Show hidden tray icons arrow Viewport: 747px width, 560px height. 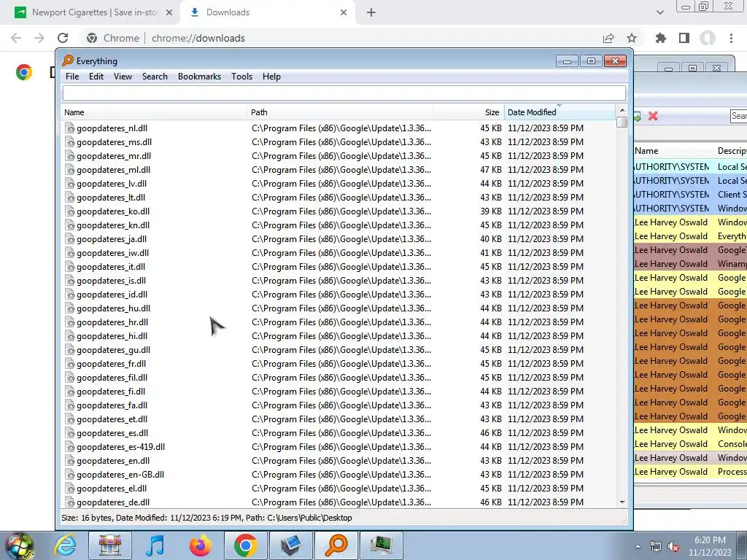coord(638,546)
